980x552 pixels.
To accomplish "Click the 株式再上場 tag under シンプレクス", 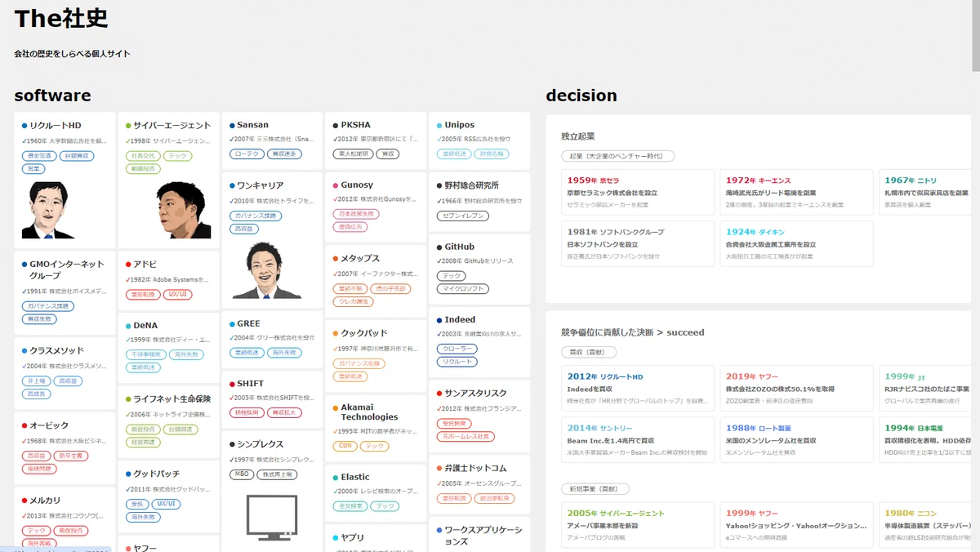I will [x=278, y=474].
